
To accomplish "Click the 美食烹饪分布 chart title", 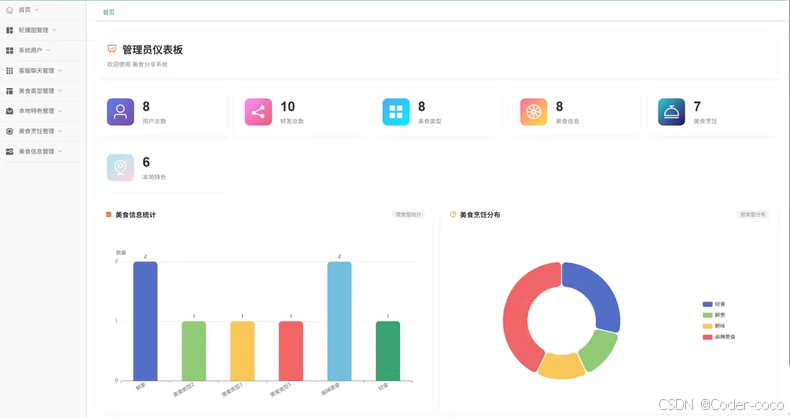I will (480, 215).
